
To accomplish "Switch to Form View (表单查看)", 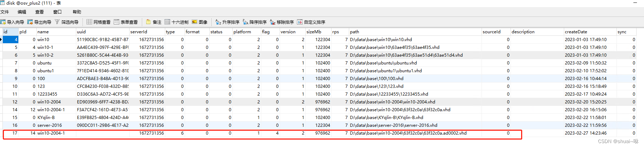I will pyautogui.click(x=126, y=22).
